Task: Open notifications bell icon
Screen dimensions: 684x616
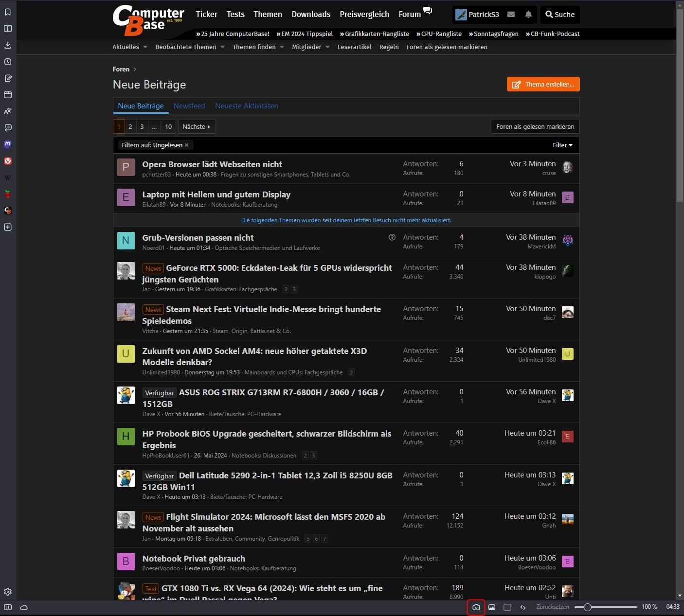Action: pos(528,15)
